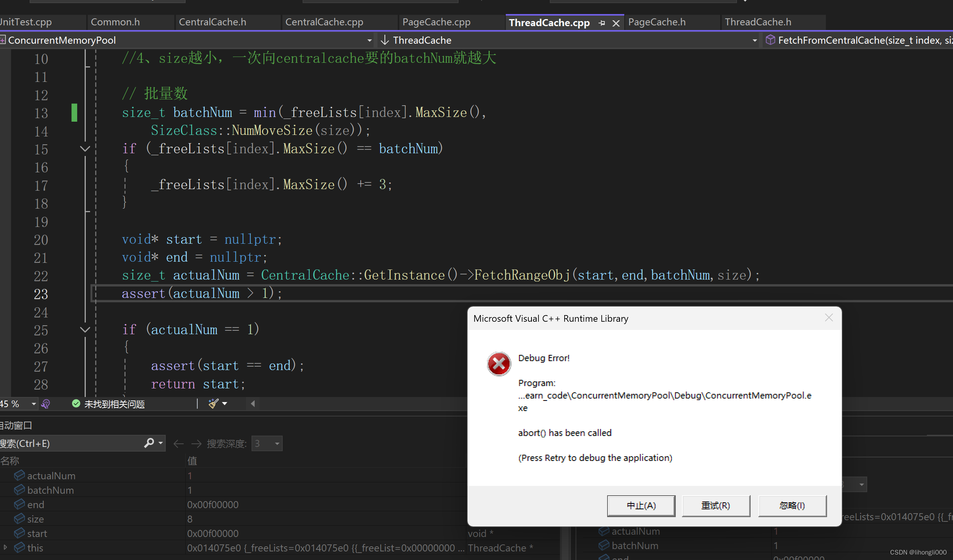Switch to the PageCache.h tab

[x=657, y=22]
